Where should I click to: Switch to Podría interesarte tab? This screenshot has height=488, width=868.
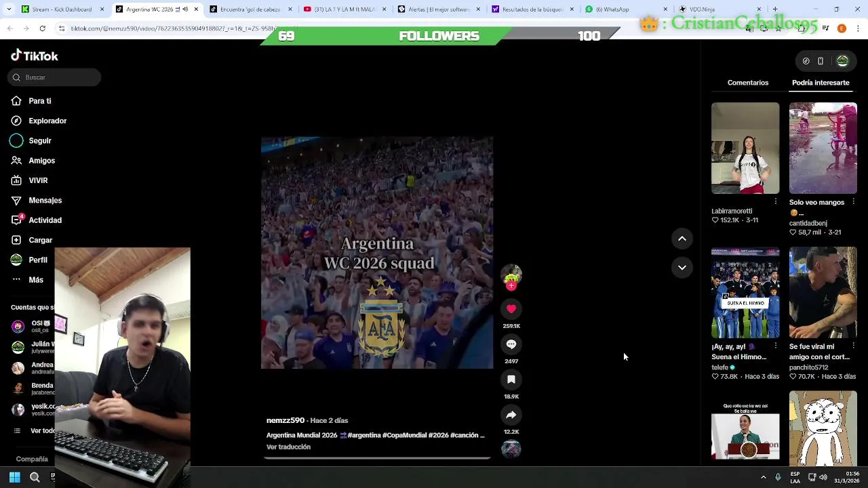(821, 83)
